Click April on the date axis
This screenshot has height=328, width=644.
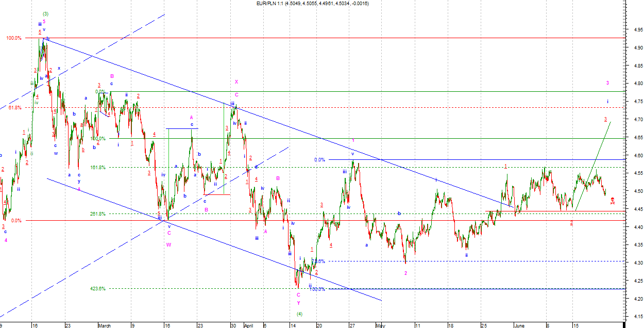coord(248,325)
